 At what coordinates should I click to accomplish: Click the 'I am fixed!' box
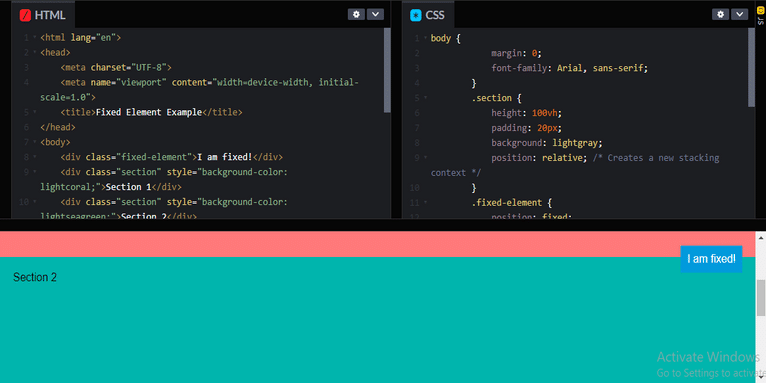point(711,259)
